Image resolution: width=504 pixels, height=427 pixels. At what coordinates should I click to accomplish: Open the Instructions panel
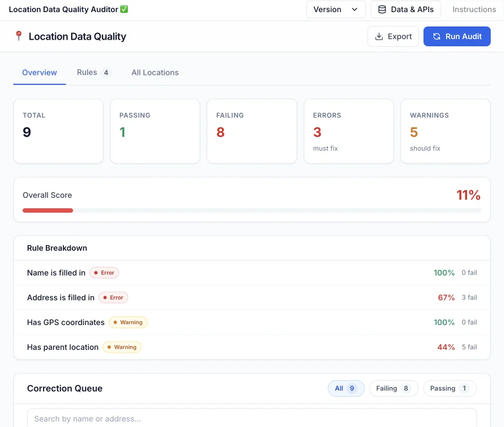point(474,9)
